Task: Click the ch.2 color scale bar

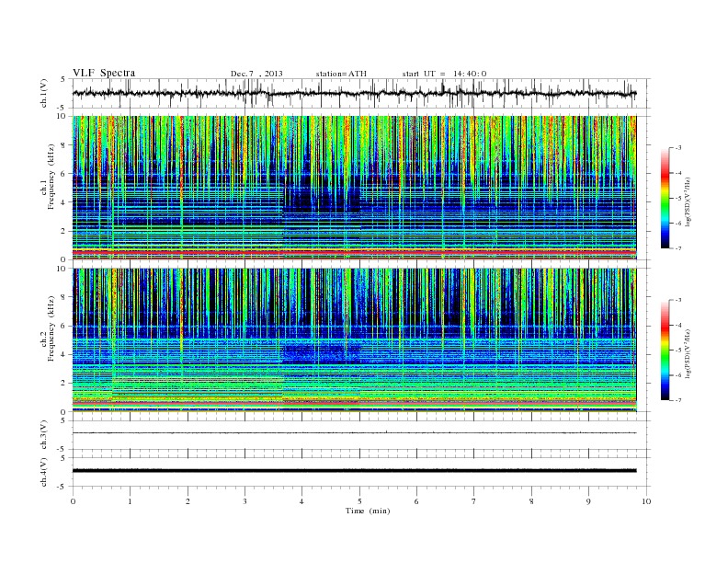Action: click(665, 350)
